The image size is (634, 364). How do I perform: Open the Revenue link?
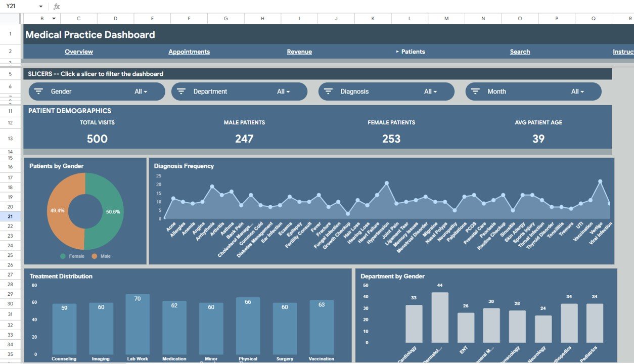click(299, 51)
